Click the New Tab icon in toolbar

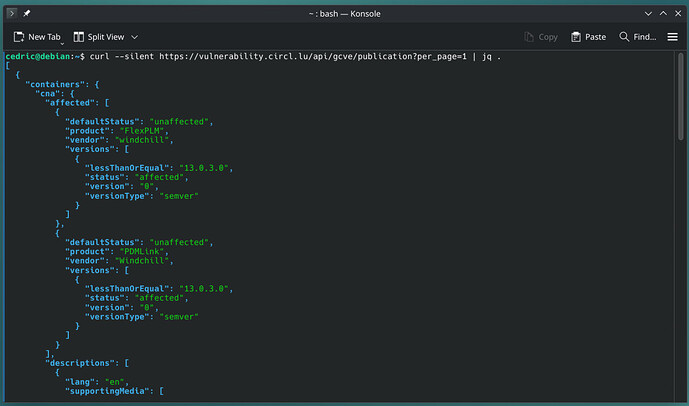[x=18, y=37]
